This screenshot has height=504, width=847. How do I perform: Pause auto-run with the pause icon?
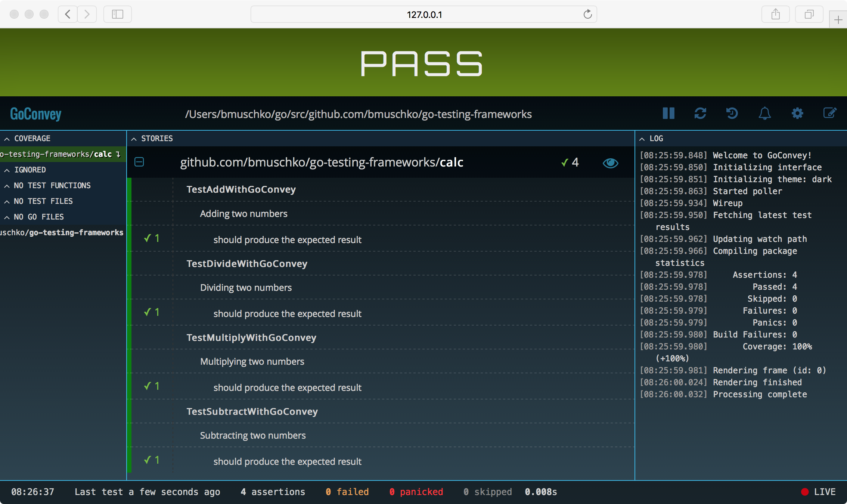[668, 113]
